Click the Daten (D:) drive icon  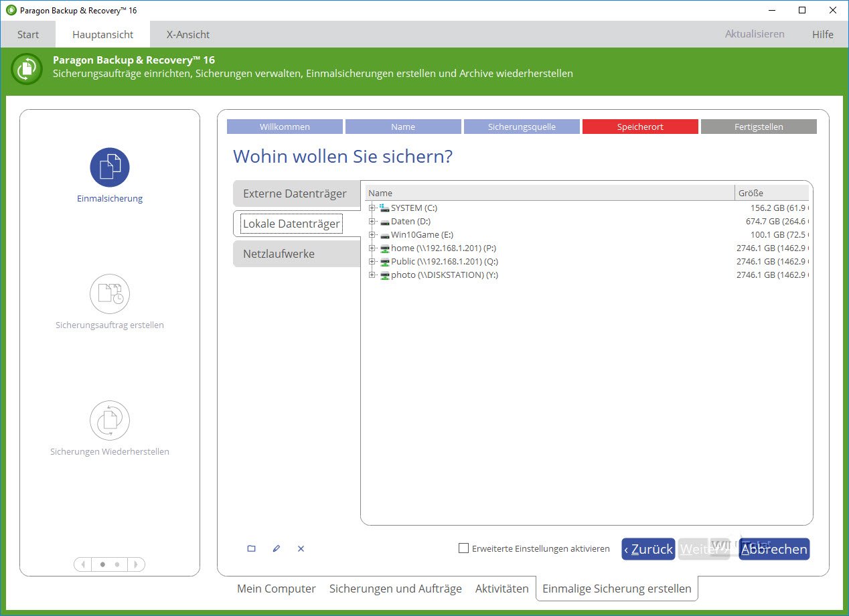tap(384, 222)
